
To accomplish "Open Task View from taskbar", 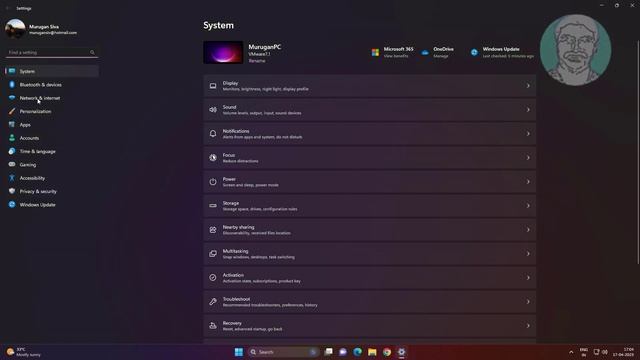I will [x=329, y=352].
